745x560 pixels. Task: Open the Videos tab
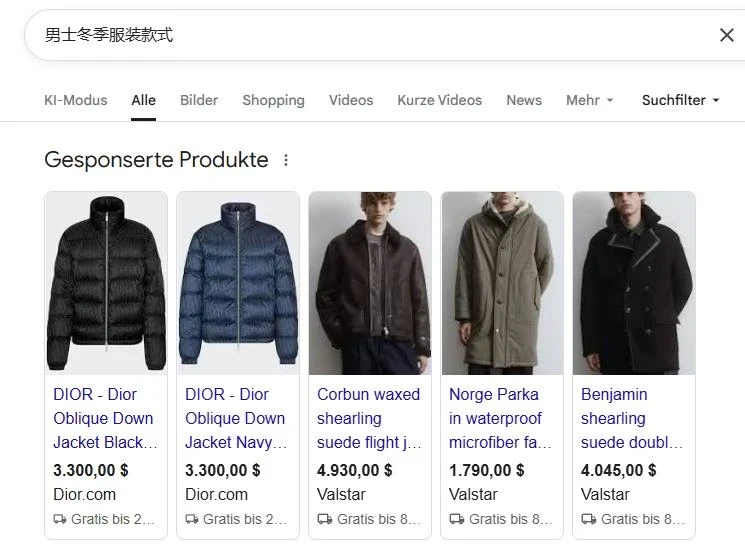point(351,100)
